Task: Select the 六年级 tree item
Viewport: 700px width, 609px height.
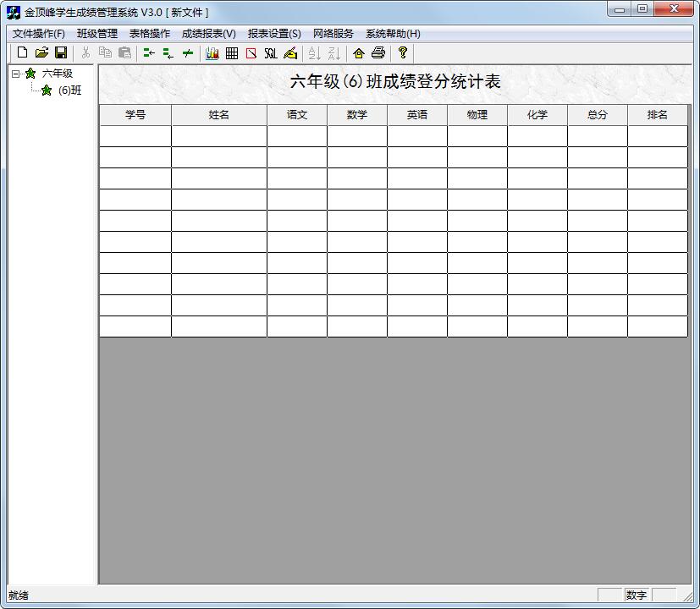Action: (58, 74)
